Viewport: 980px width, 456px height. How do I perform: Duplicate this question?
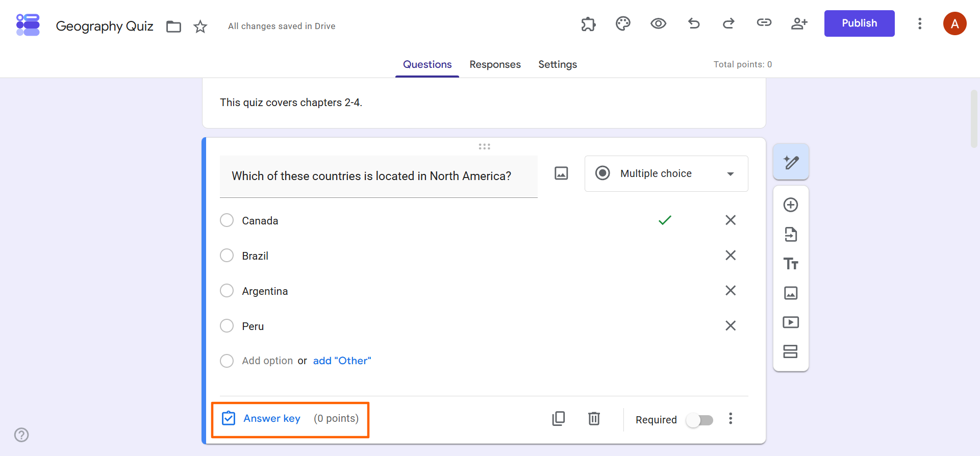pyautogui.click(x=559, y=419)
